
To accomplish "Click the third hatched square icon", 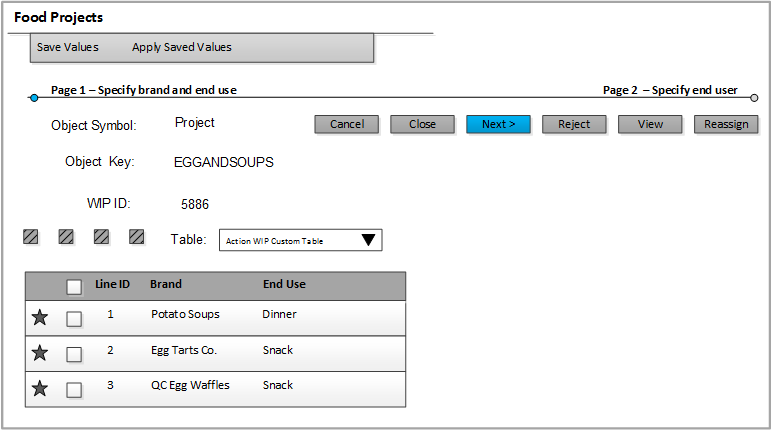I will point(101,237).
